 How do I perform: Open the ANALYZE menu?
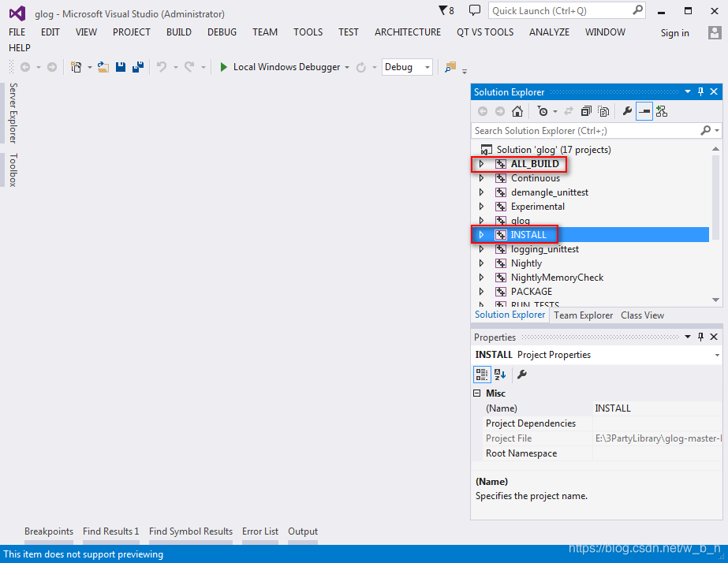549,32
